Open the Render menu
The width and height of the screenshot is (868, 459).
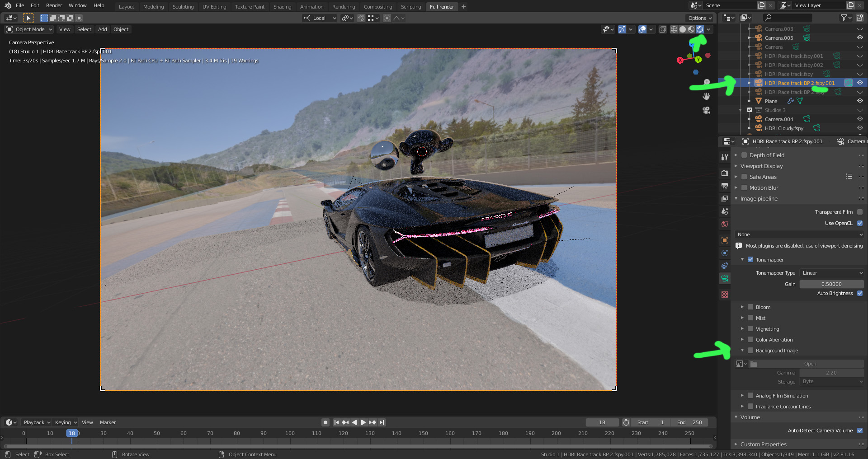point(54,5)
